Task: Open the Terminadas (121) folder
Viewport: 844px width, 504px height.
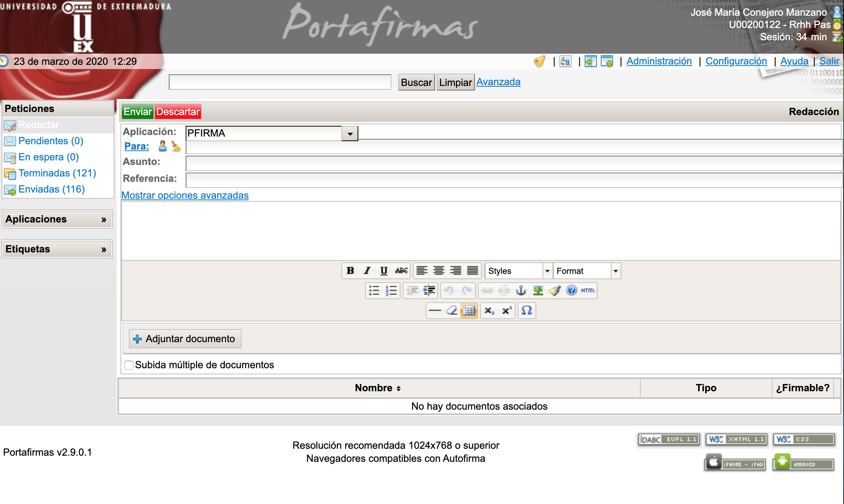Action: pos(57,173)
